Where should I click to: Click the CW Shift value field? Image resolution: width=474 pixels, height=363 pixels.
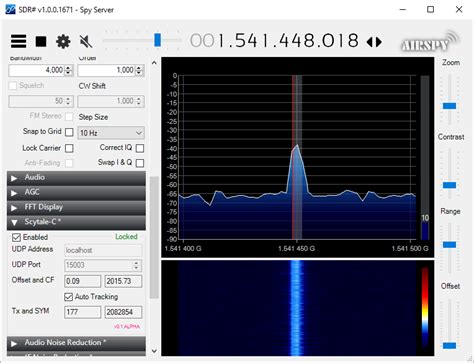click(x=111, y=101)
